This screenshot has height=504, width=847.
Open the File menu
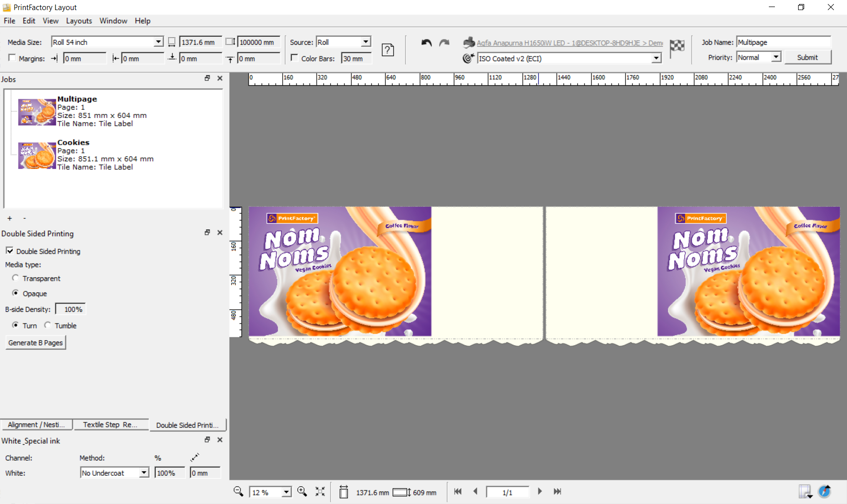click(10, 21)
